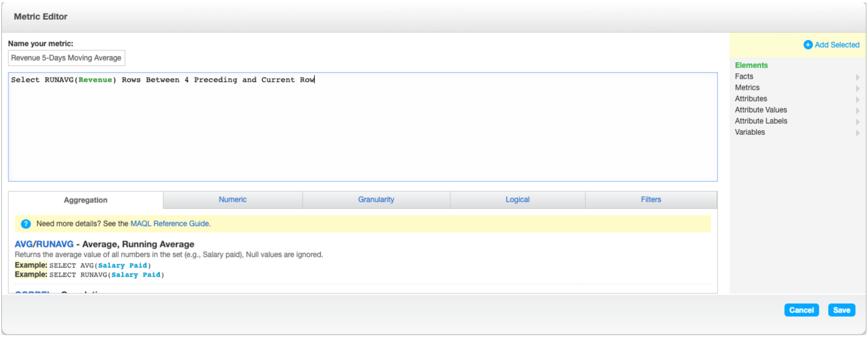Select the Aggregation tab
The height and width of the screenshot is (337, 868).
click(85, 200)
